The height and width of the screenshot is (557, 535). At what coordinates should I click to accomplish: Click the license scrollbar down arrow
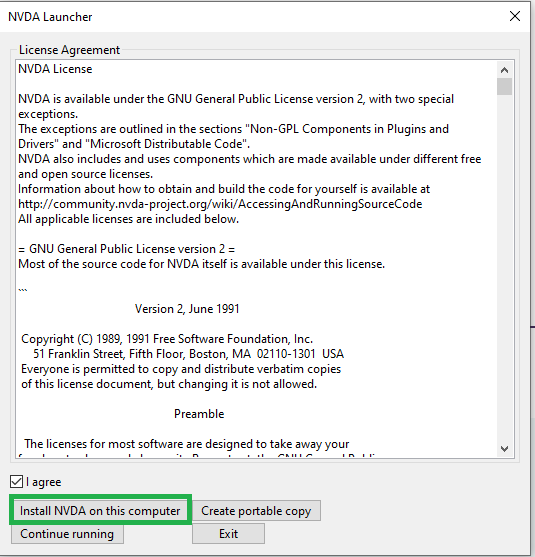(x=504, y=449)
